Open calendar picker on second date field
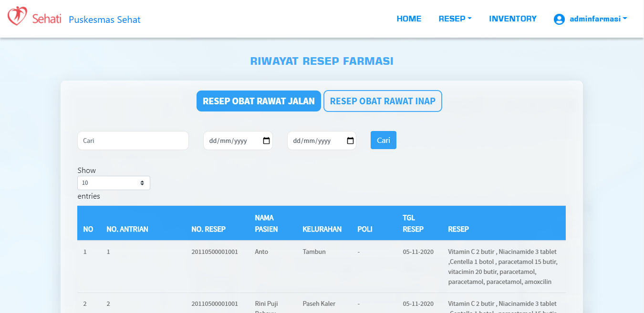Screen dimensions: 644x313 350,141
